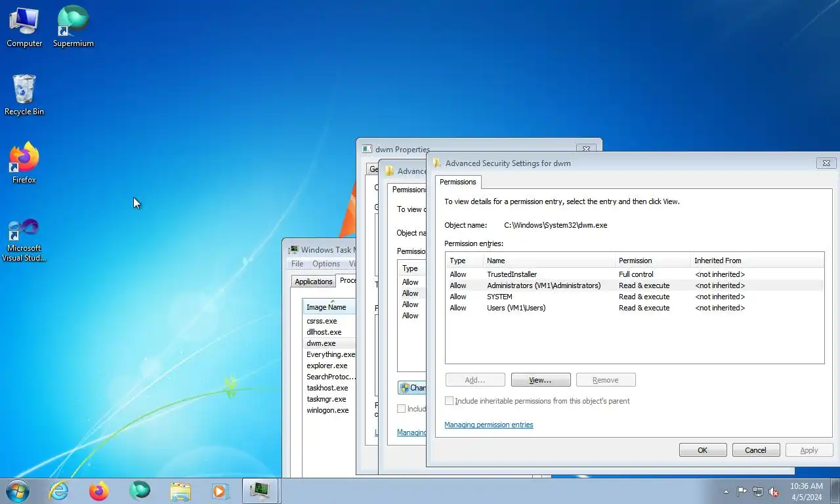Launch Firefox from the taskbar

[99, 491]
